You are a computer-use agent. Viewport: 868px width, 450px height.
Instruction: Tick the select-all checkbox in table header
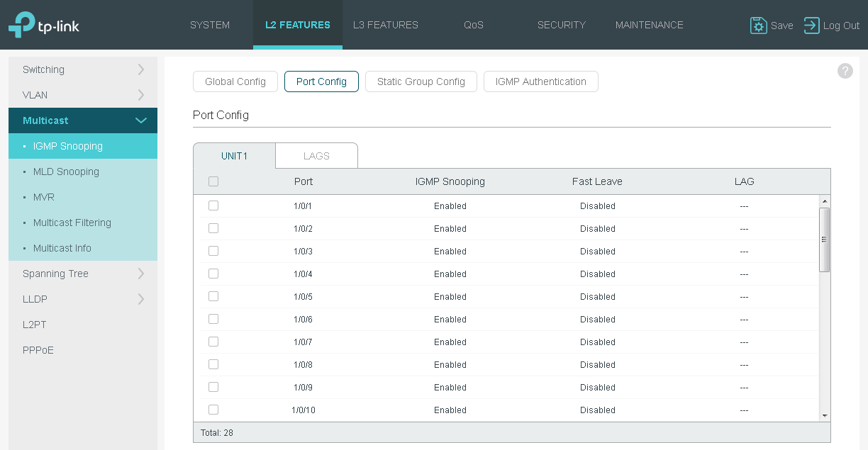(213, 181)
